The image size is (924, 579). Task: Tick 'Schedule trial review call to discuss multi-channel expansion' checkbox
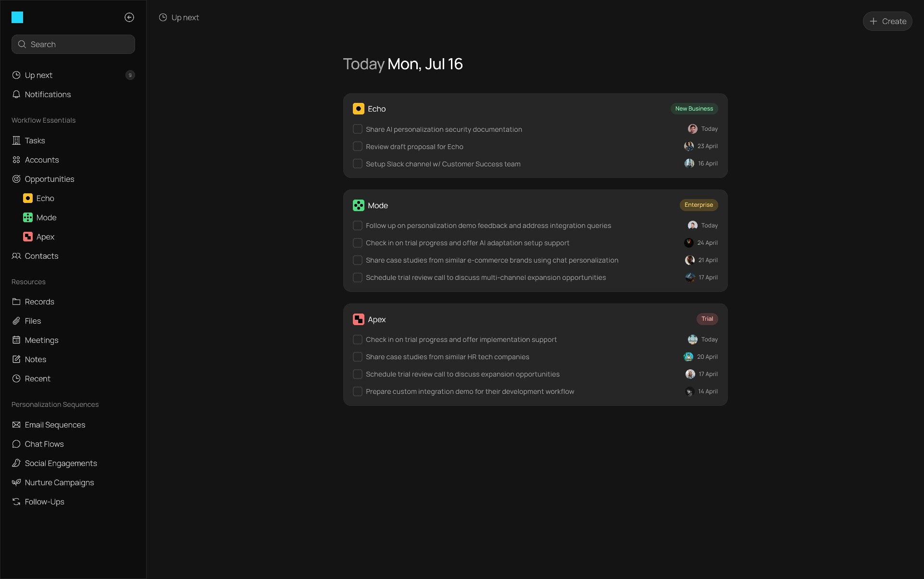point(358,277)
